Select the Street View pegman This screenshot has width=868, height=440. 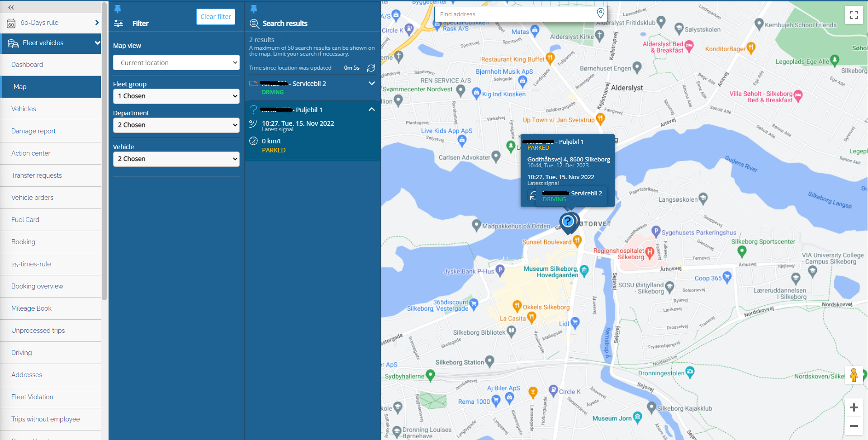tap(854, 375)
